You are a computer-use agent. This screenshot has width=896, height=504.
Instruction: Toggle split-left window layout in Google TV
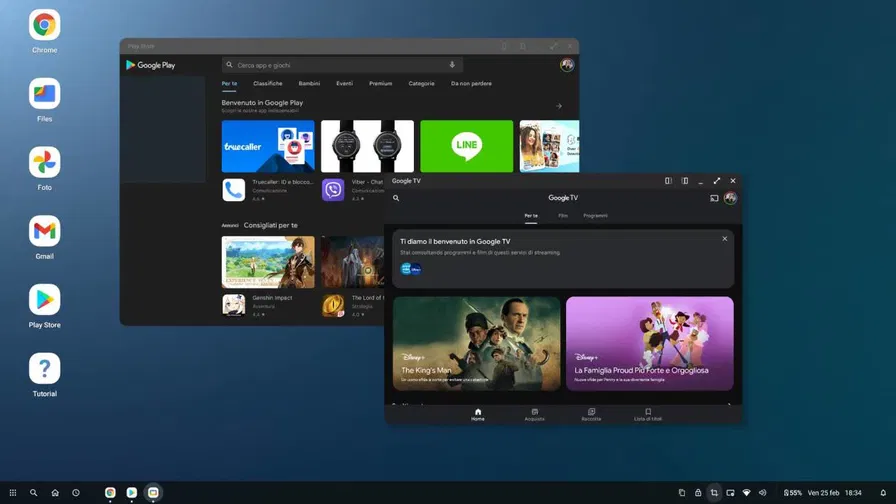(668, 181)
